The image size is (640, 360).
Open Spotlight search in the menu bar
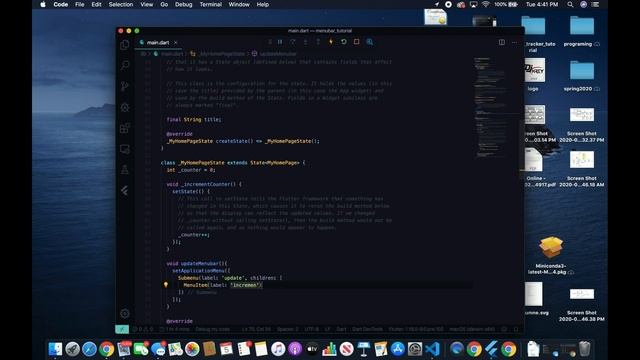(x=570, y=4)
